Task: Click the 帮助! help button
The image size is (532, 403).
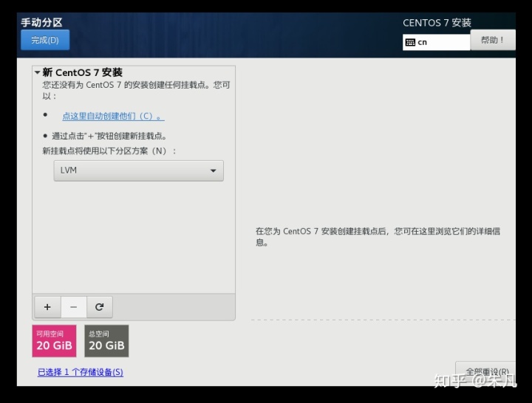Action: [x=493, y=40]
